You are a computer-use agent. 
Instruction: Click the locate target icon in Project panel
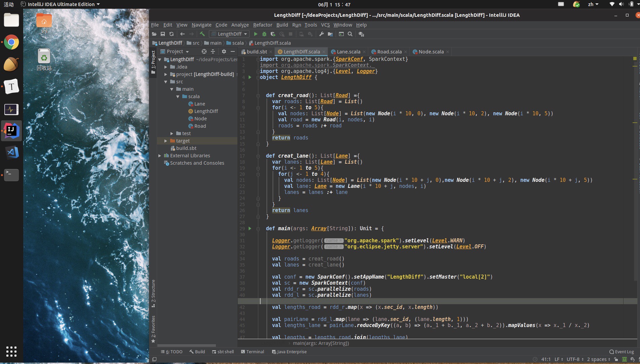pos(204,51)
